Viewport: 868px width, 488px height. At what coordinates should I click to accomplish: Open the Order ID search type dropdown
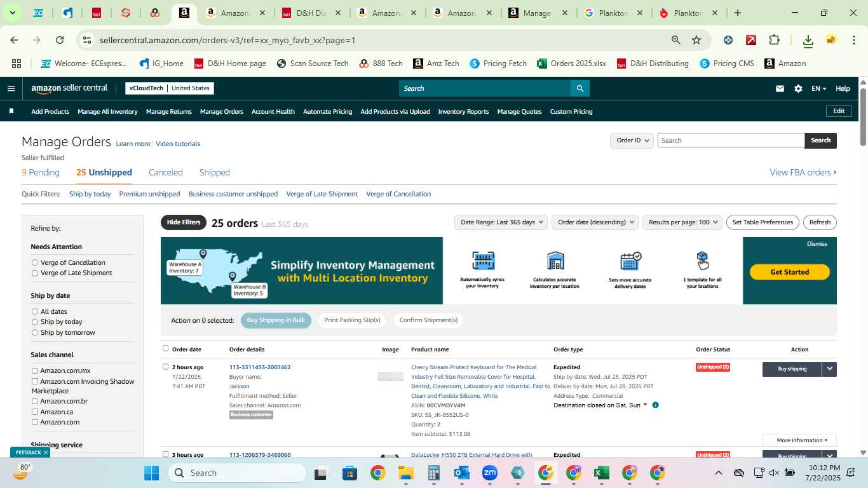632,140
